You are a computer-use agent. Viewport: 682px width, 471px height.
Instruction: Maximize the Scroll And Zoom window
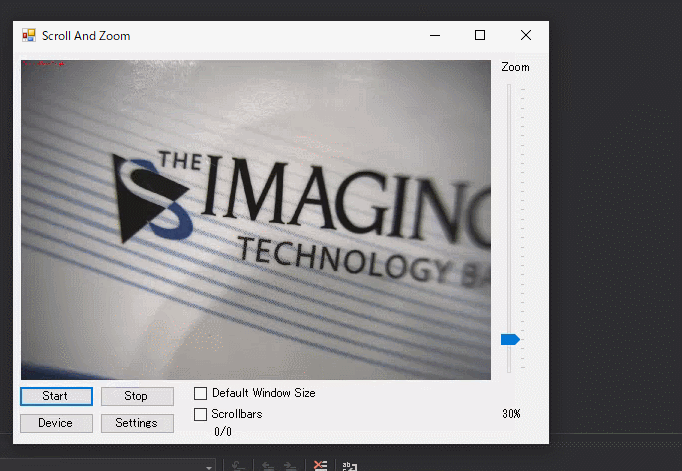(x=480, y=35)
